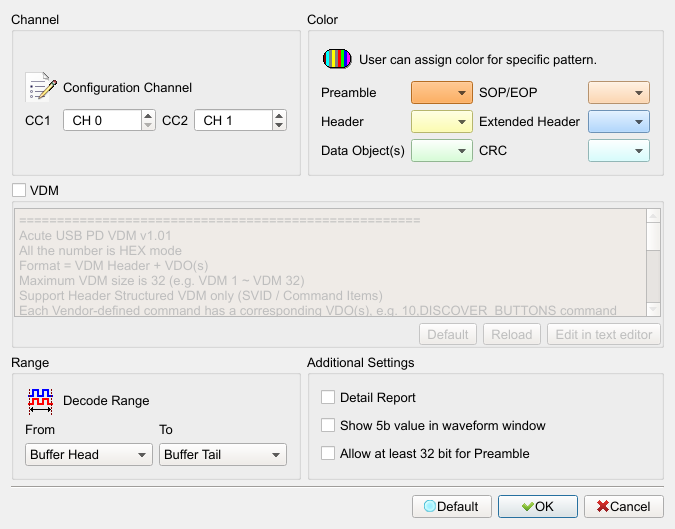
Task: Enable Allow at least 32 bit for Preamble
Action: click(x=328, y=453)
